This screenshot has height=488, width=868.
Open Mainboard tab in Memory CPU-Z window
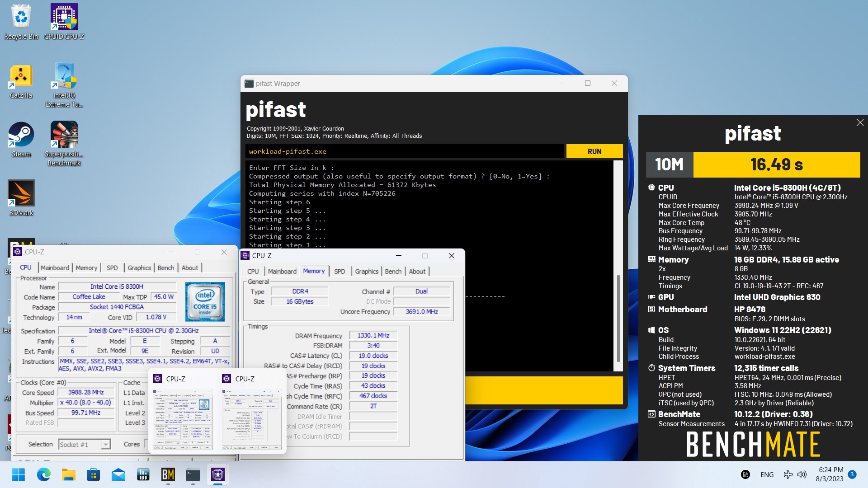(282, 271)
